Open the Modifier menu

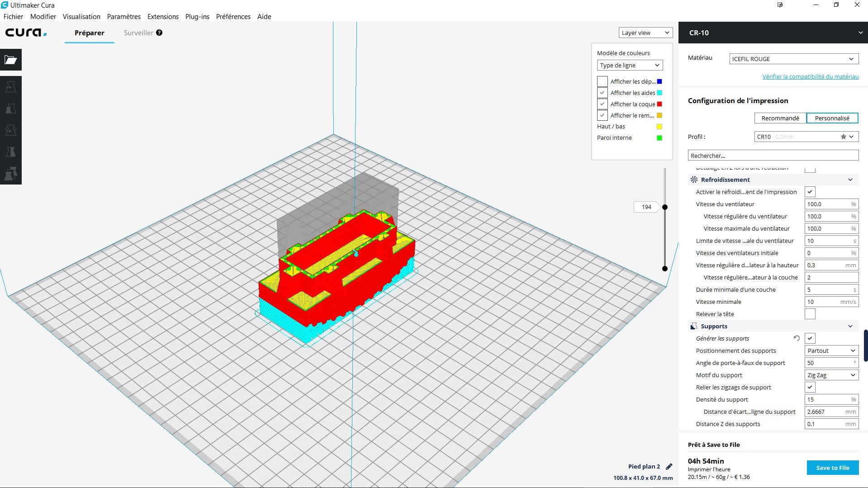point(43,17)
